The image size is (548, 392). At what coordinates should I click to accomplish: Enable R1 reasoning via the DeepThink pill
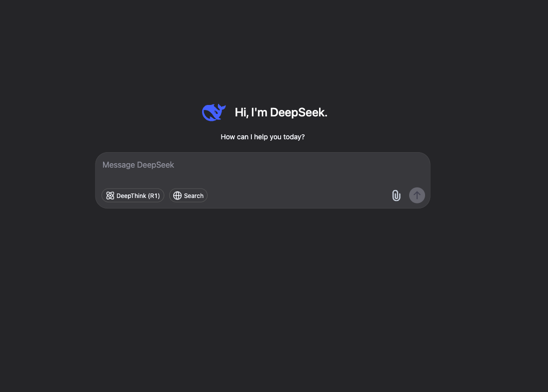click(x=133, y=196)
